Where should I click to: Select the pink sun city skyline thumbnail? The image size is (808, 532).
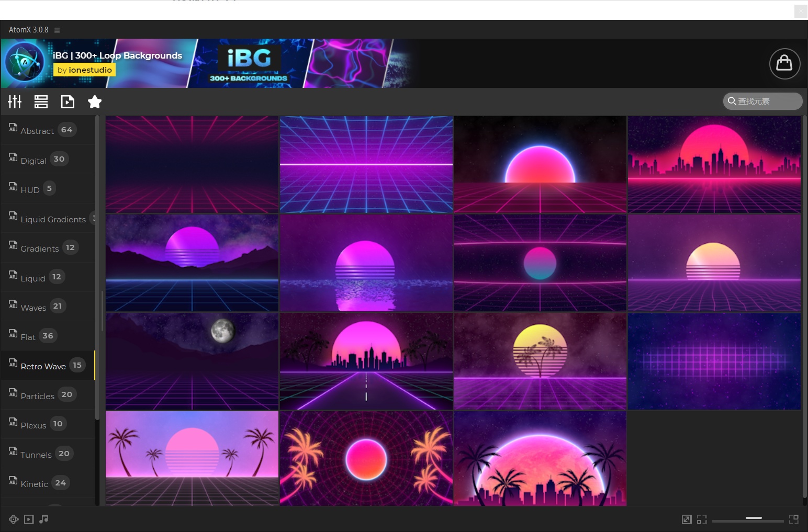(714, 164)
